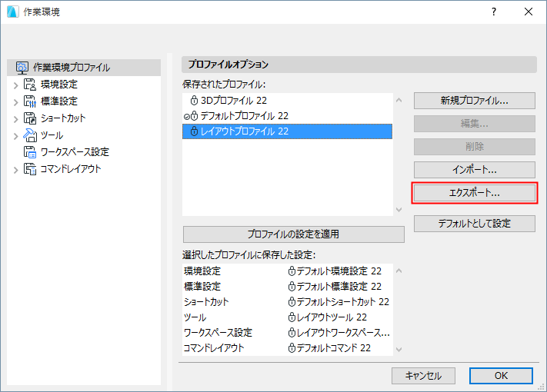Click the ワークスペース設定 icon in the tree
Viewport: 547px width, 392px height.
pyautogui.click(x=30, y=152)
